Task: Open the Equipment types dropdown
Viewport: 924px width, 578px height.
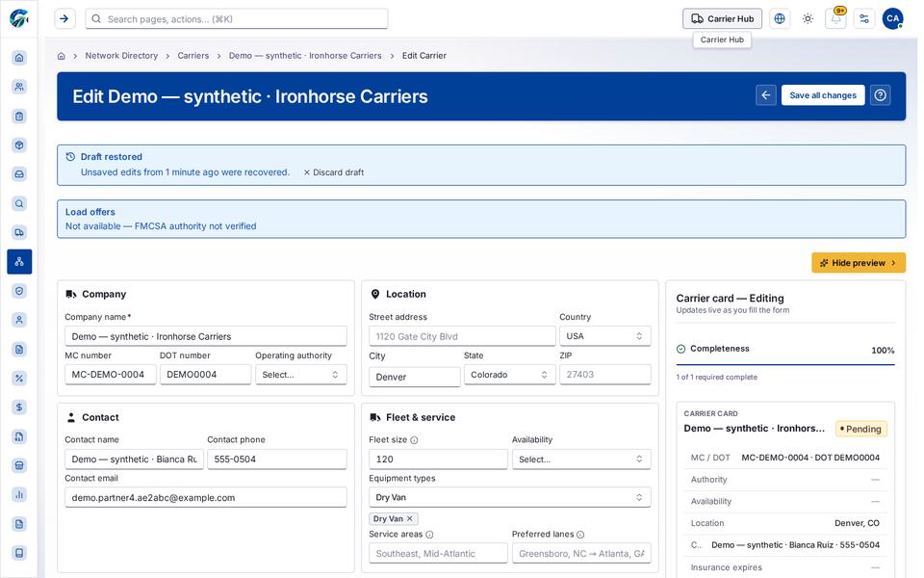Action: point(510,497)
